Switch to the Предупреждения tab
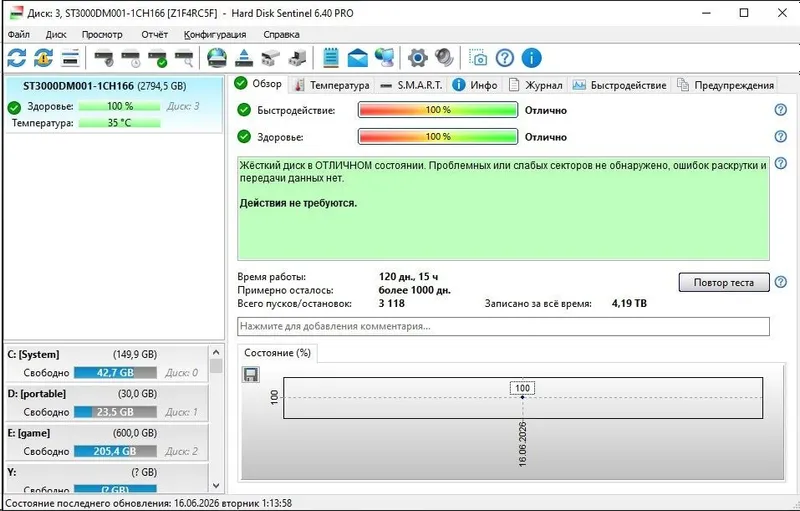 click(x=725, y=85)
